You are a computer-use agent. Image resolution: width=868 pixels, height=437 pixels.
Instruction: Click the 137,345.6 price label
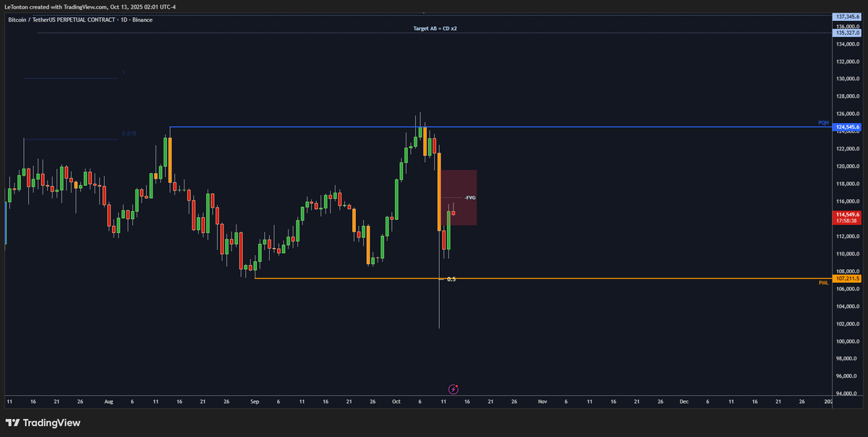click(x=846, y=16)
